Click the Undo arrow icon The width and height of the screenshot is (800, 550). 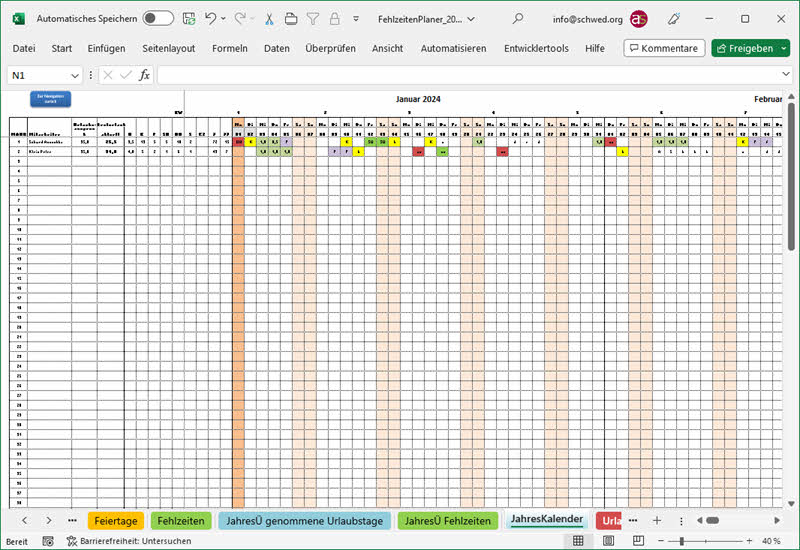210,18
